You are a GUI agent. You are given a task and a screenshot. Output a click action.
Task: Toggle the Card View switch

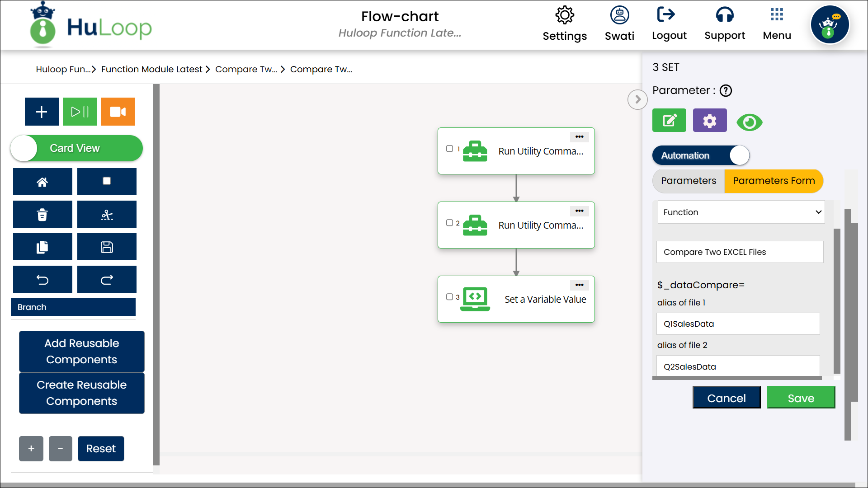tap(76, 148)
